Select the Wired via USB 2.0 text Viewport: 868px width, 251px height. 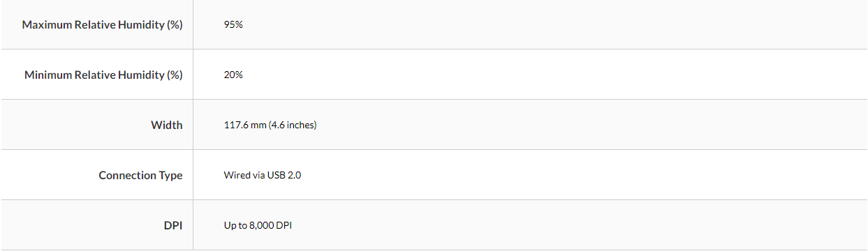(263, 175)
